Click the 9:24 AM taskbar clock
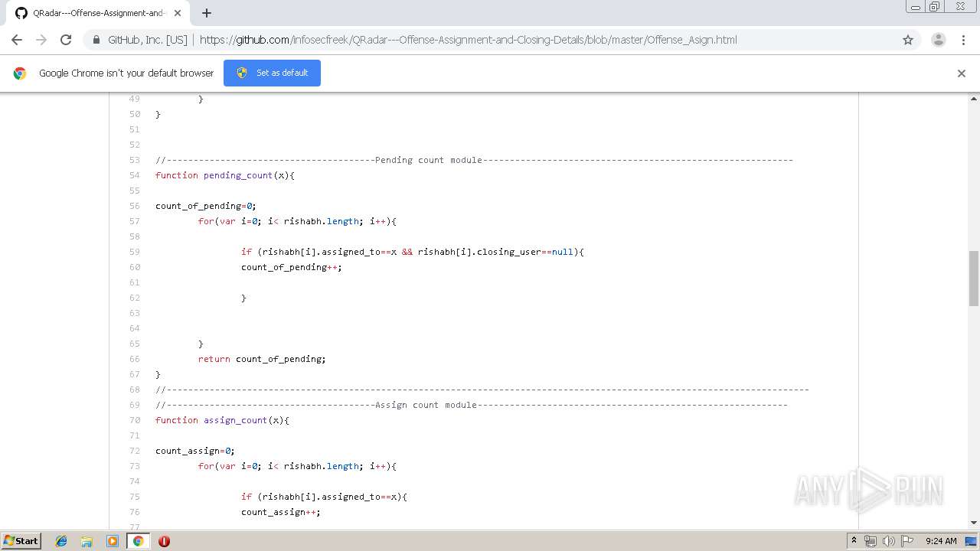This screenshot has height=551, width=980. pyautogui.click(x=941, y=541)
